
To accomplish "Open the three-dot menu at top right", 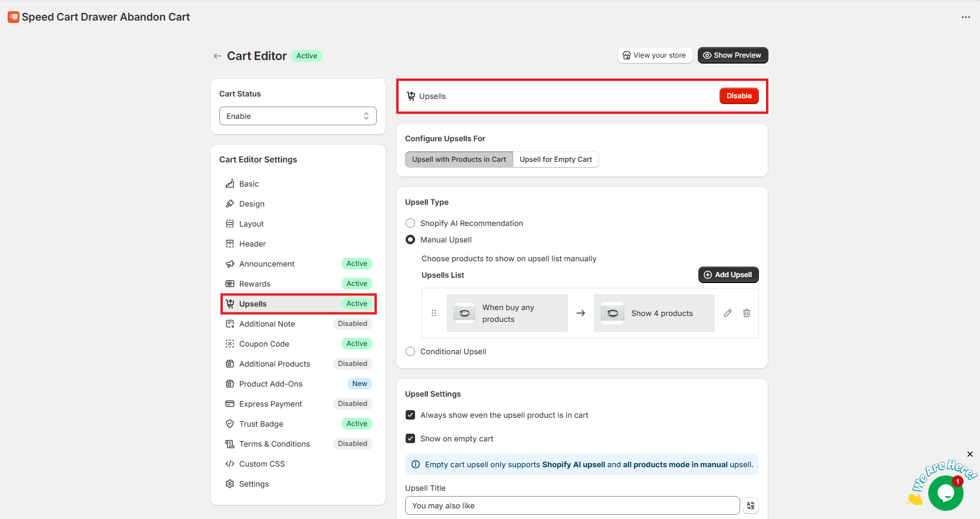I will [965, 17].
